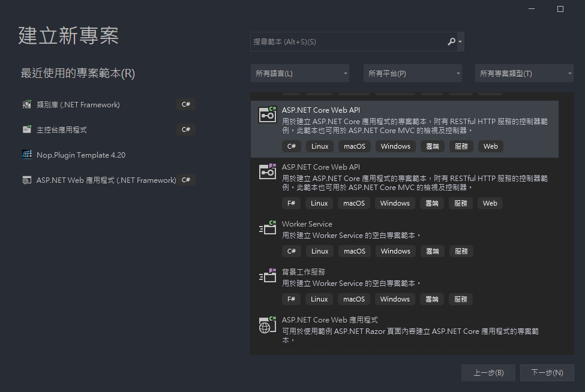Click the Windows tag under 背景工作服務

tap(395, 299)
